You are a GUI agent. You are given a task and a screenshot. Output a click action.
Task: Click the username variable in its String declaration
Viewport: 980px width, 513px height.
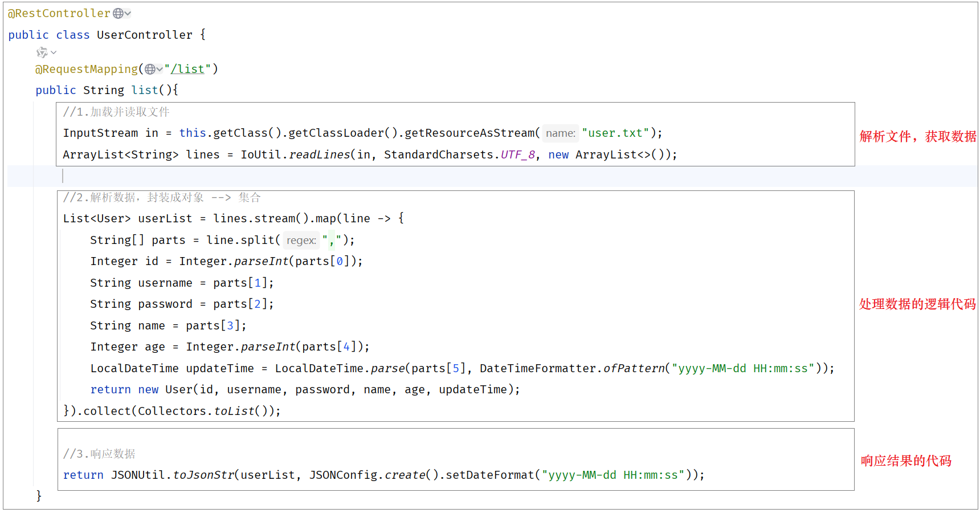point(165,283)
